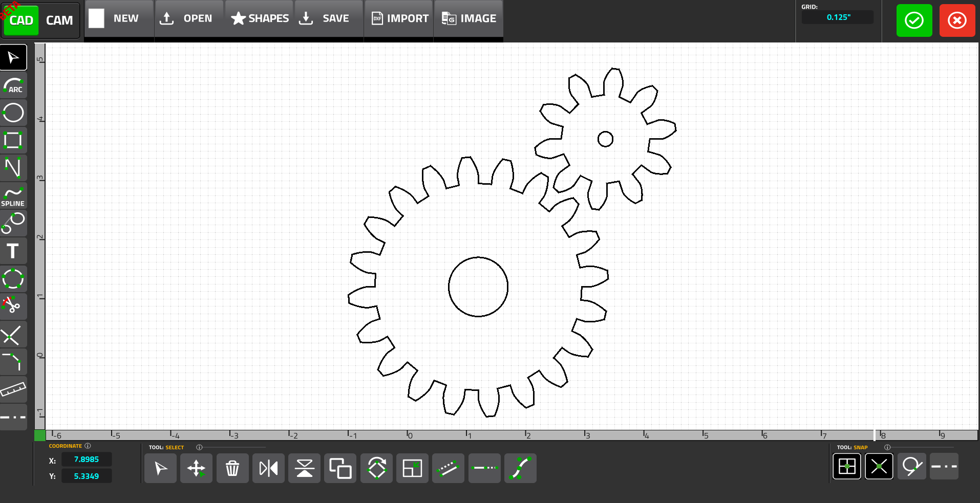Viewport: 980px width, 503px height.
Task: Activate the Rectangle tool
Action: (14, 141)
